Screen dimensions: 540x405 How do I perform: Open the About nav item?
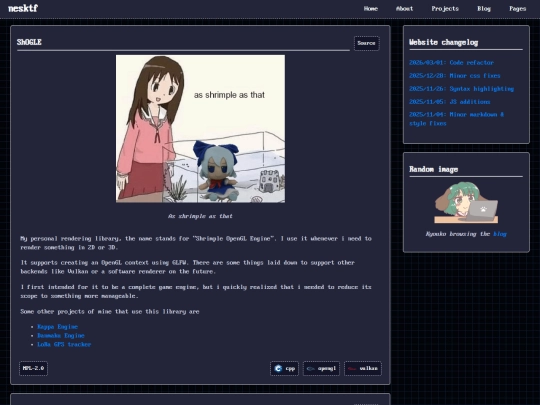[404, 9]
